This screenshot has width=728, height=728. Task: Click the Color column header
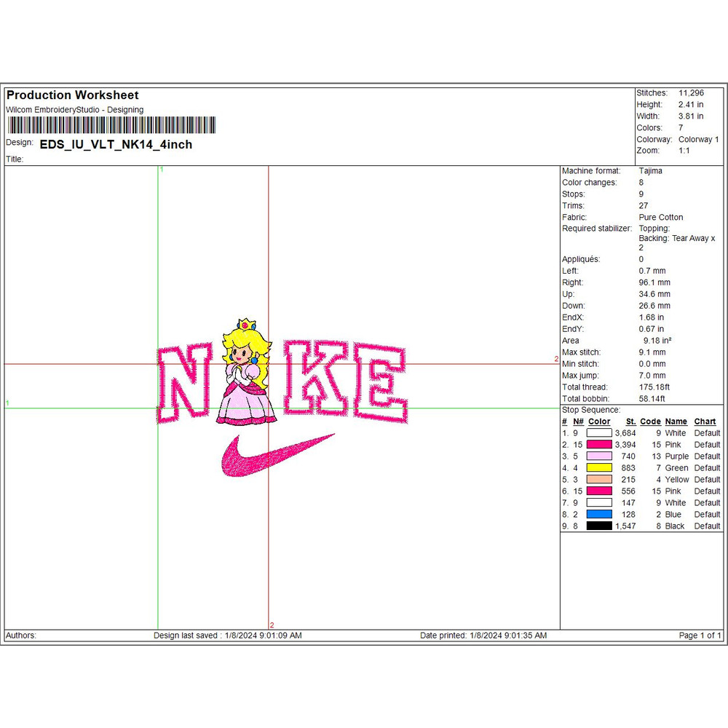[x=599, y=422]
